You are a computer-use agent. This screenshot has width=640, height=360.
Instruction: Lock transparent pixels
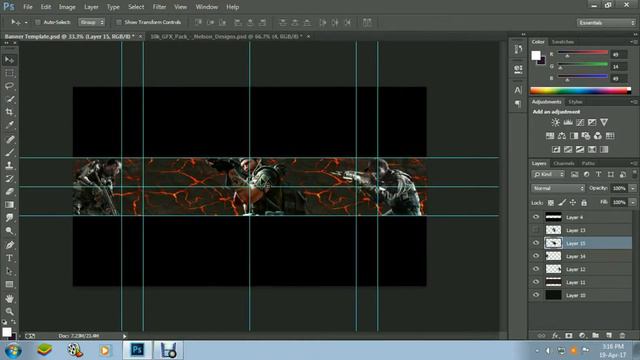(x=551, y=202)
